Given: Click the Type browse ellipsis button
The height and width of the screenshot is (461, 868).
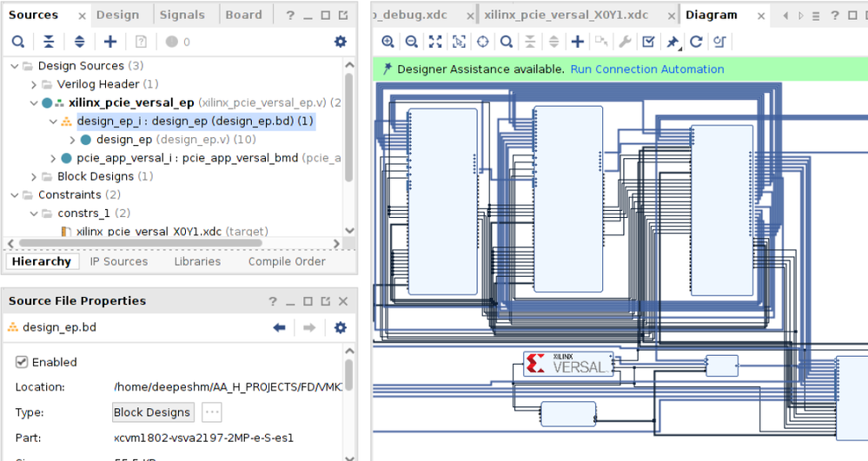Looking at the screenshot, I should point(211,412).
